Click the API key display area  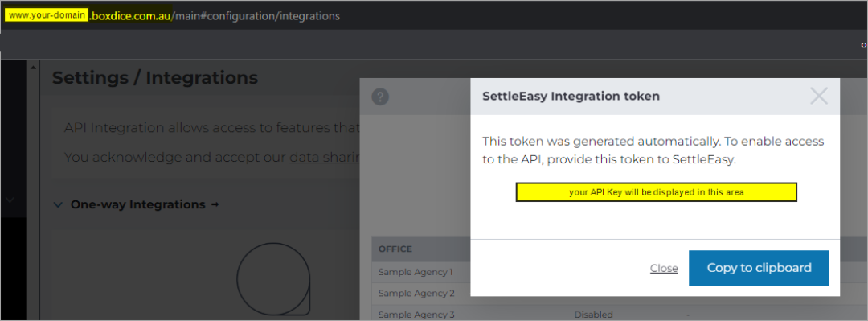coord(656,192)
